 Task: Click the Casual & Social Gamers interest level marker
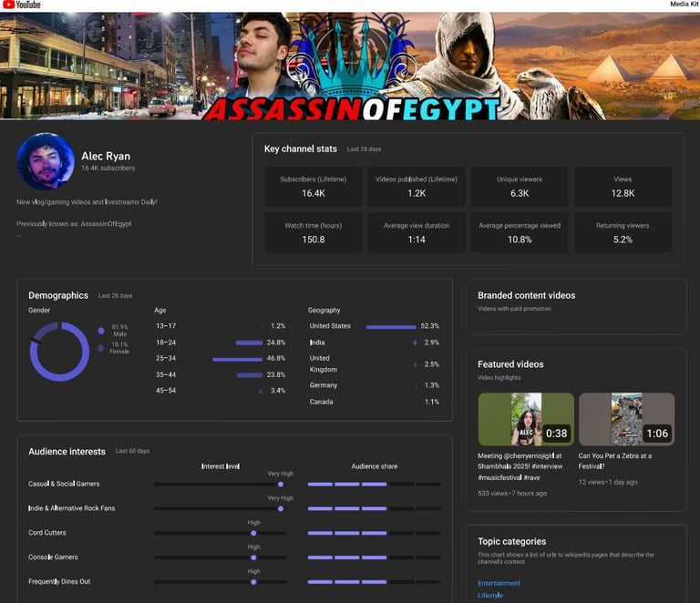click(281, 484)
